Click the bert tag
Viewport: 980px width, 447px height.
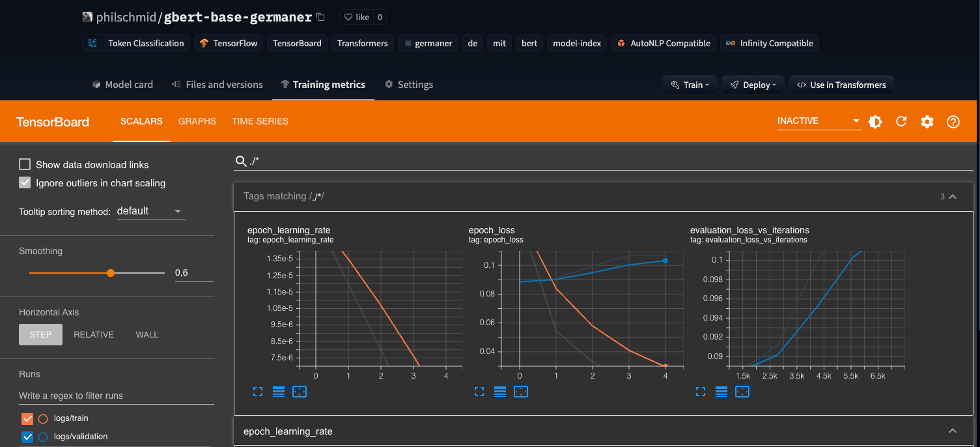click(x=529, y=43)
